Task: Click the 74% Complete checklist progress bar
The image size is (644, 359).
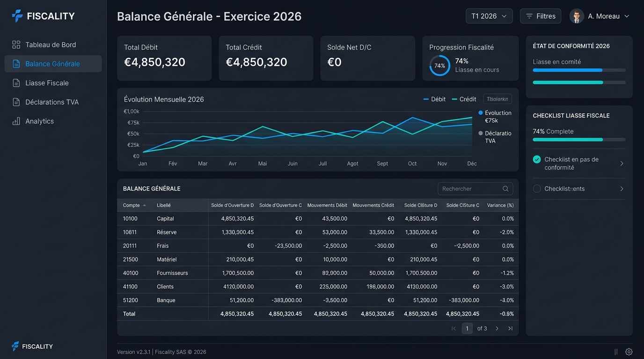Action: [579, 139]
